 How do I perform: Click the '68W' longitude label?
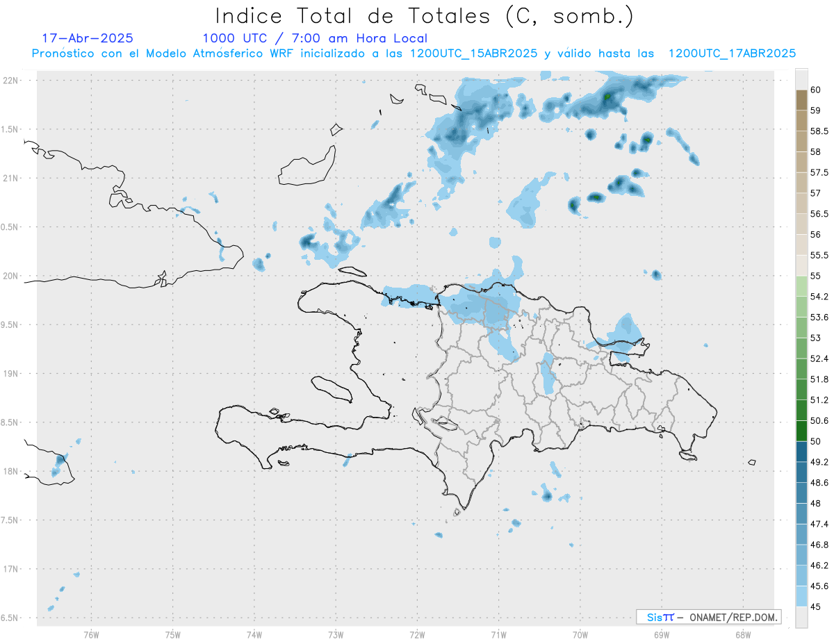tap(742, 635)
